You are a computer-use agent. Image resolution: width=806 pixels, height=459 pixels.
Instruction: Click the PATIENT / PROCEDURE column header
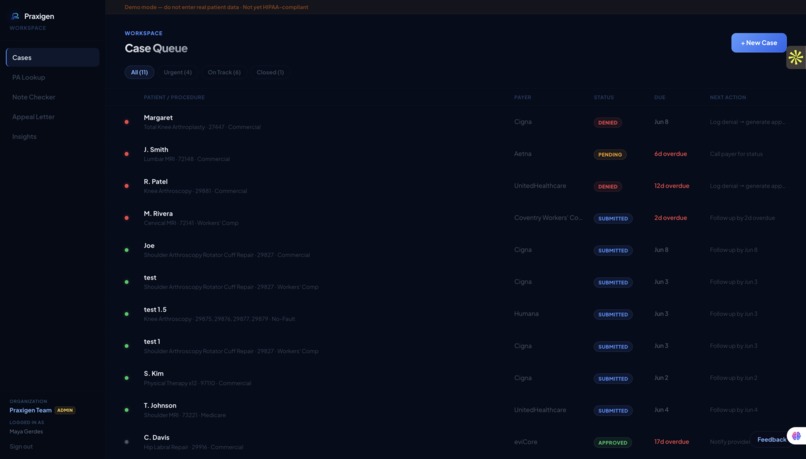[x=174, y=97]
